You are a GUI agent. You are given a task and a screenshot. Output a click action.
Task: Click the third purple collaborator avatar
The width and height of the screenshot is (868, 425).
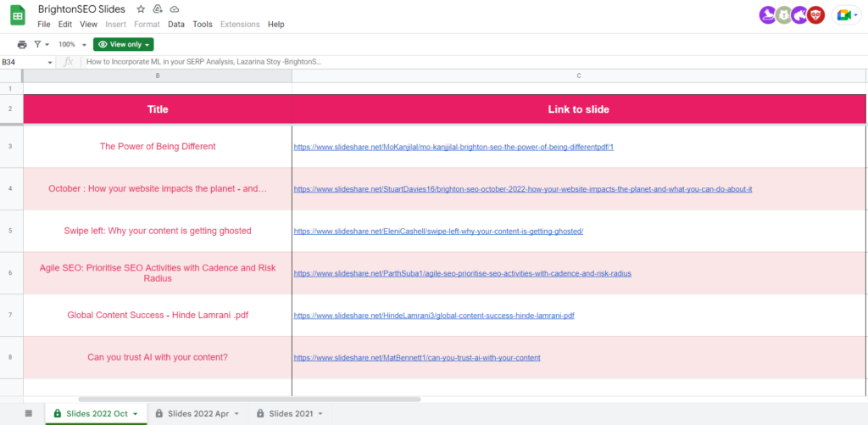tap(799, 15)
